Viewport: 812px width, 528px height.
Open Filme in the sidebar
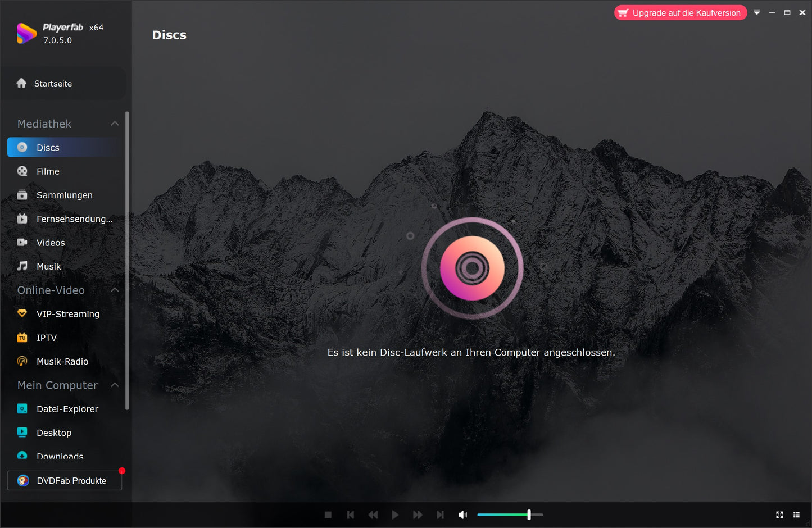pyautogui.click(x=48, y=171)
